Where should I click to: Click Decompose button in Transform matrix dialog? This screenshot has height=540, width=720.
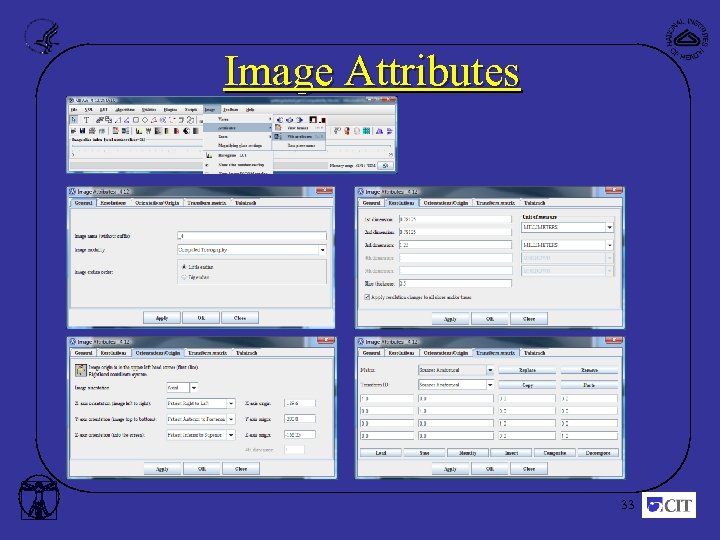click(598, 453)
